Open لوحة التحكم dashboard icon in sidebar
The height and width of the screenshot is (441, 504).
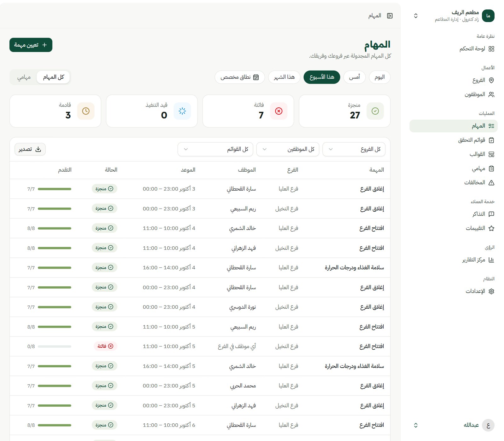[491, 49]
